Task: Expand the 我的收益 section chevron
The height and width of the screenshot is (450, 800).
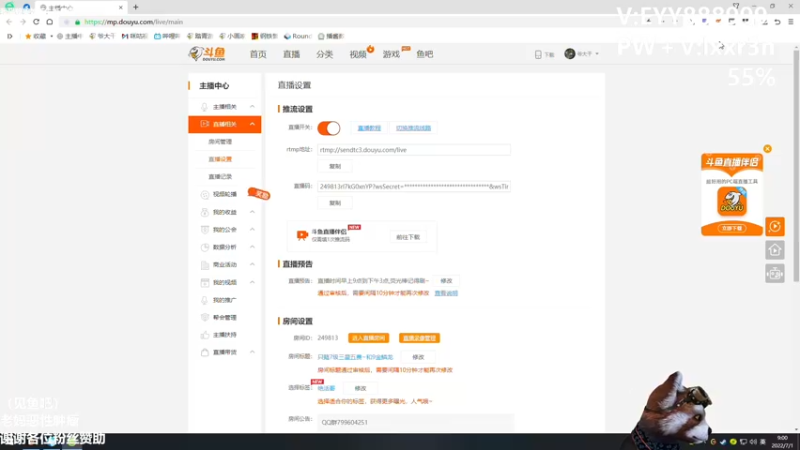Action: pyautogui.click(x=252, y=212)
